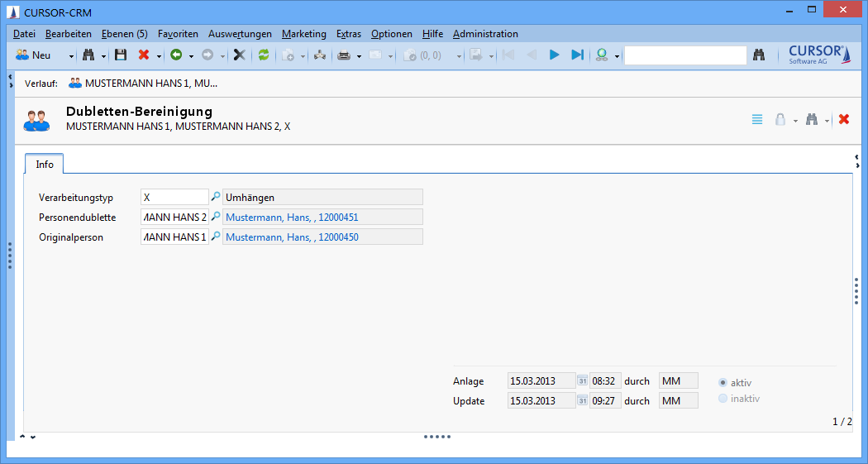Click the blue next record play arrow
The image size is (868, 464).
pyautogui.click(x=555, y=55)
